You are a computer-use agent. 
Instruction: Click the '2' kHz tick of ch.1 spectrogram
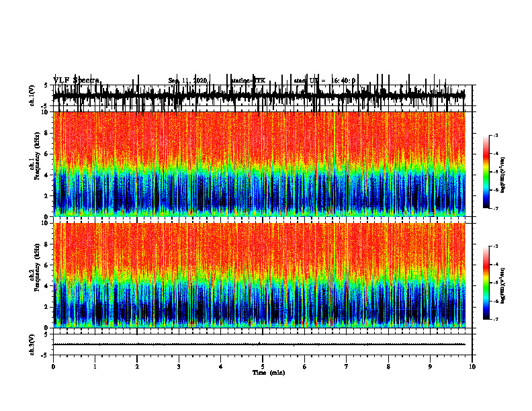(47, 196)
